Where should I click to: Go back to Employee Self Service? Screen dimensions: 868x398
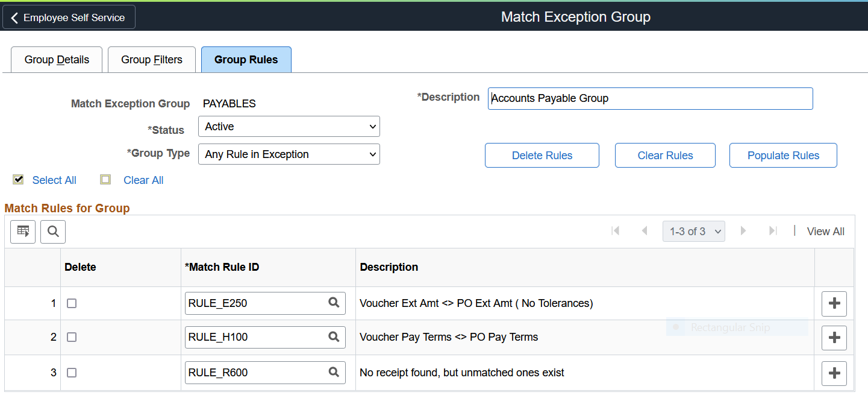click(x=69, y=17)
